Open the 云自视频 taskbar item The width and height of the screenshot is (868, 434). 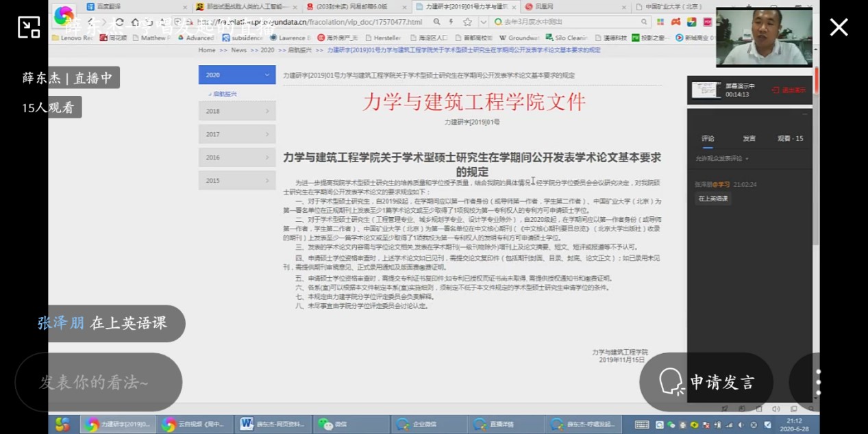(x=196, y=424)
